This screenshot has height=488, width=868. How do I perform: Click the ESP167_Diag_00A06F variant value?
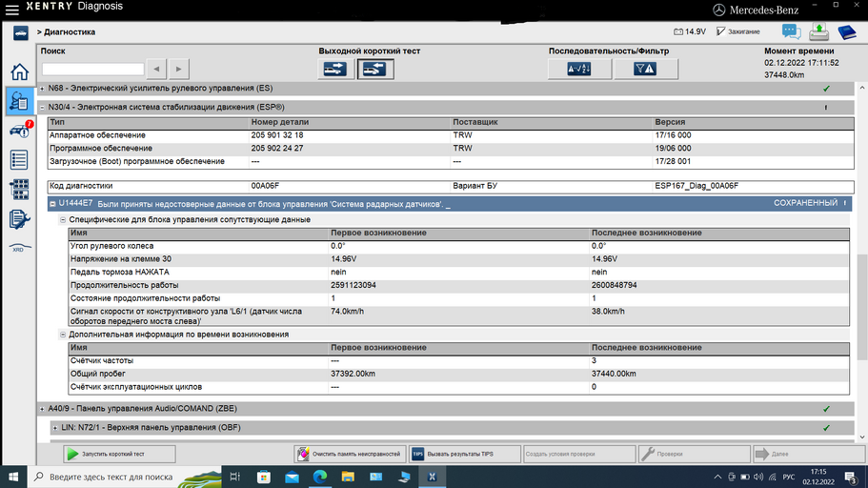click(x=696, y=186)
